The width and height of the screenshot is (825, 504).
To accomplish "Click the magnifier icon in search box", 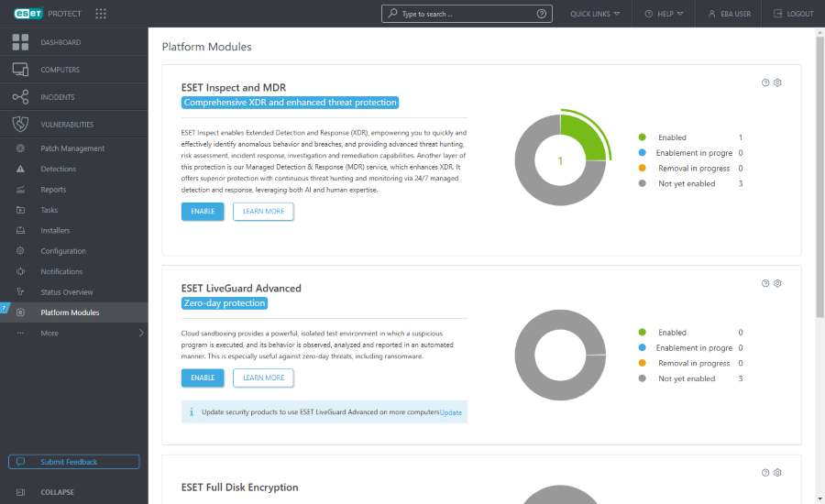I will pos(392,13).
